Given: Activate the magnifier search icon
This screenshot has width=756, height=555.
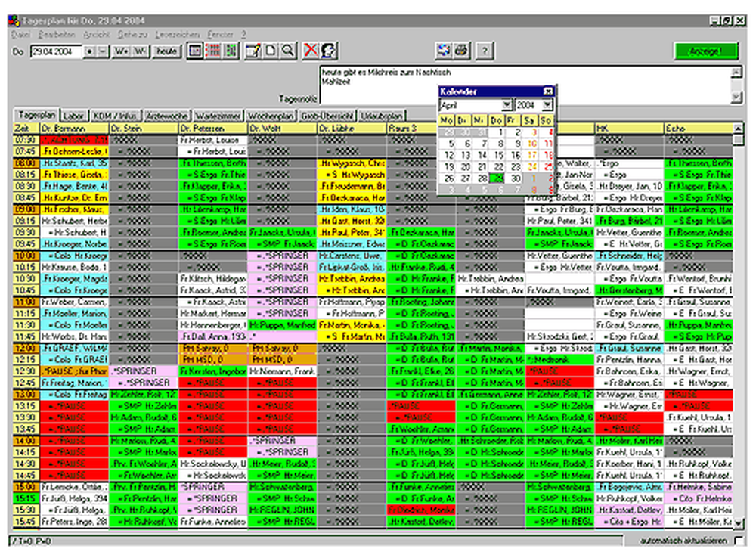Looking at the screenshot, I should [289, 51].
